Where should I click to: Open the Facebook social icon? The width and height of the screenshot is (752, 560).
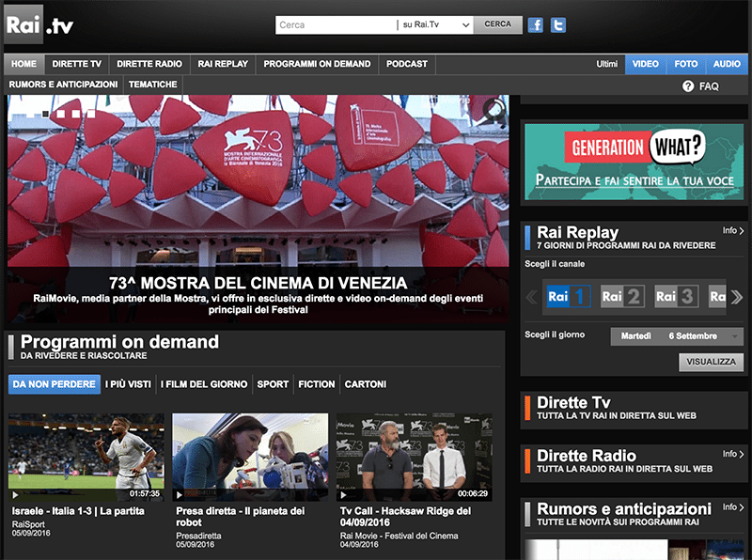click(536, 25)
